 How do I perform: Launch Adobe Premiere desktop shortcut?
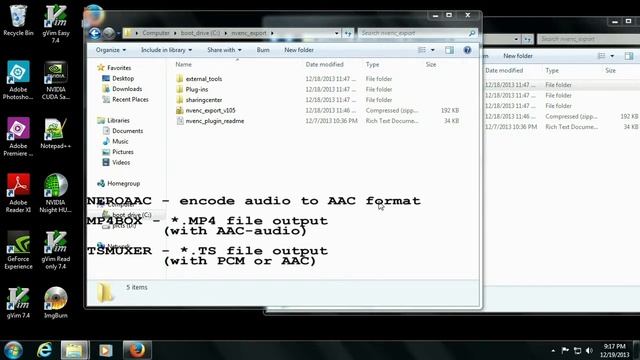pos(18,137)
